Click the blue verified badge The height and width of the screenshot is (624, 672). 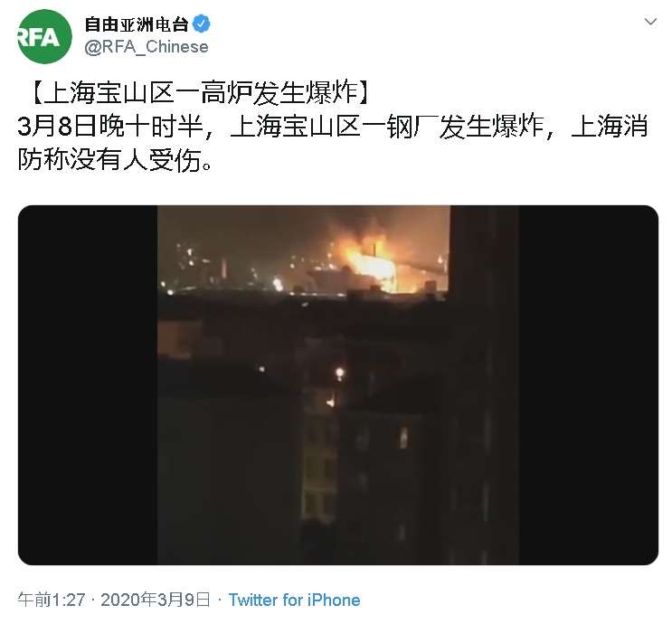[202, 24]
